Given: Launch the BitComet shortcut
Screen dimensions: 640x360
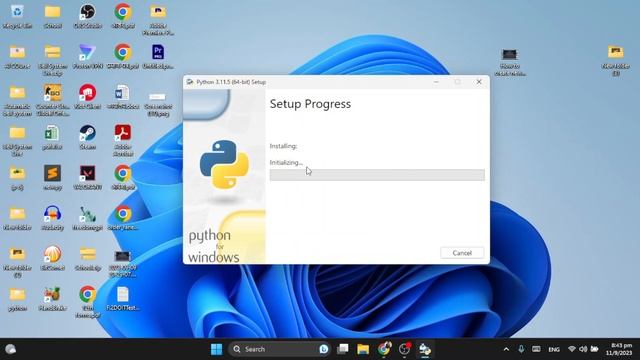Looking at the screenshot, I should [x=53, y=259].
